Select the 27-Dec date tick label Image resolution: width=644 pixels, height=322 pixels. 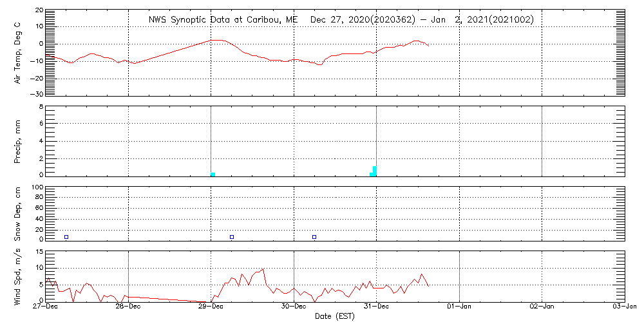pyautogui.click(x=46, y=307)
